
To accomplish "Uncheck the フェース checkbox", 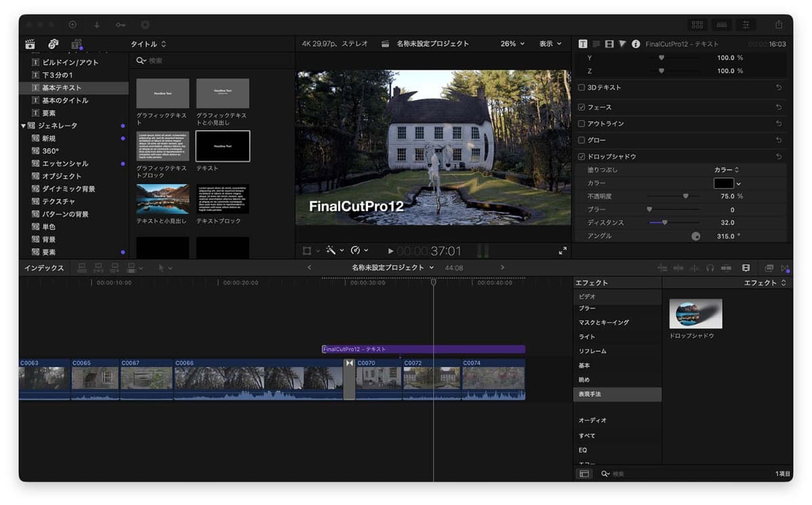I will pos(582,107).
